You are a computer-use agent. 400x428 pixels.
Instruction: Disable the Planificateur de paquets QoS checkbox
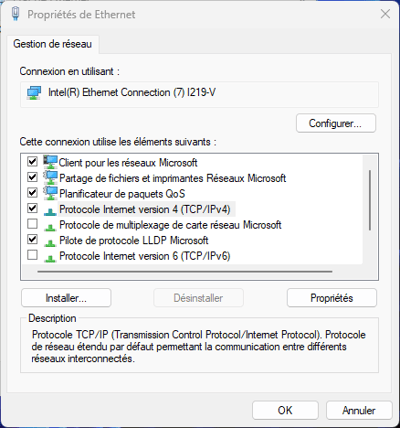tap(32, 193)
